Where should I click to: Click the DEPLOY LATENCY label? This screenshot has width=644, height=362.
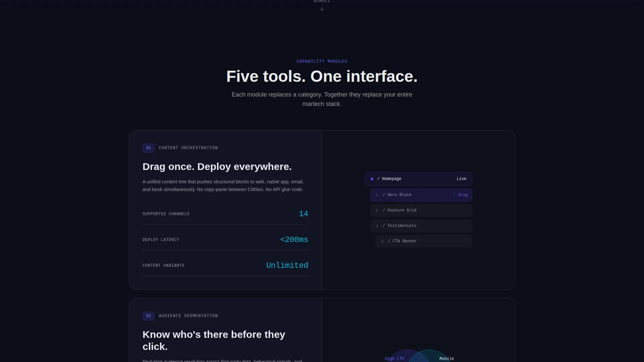[x=161, y=240]
